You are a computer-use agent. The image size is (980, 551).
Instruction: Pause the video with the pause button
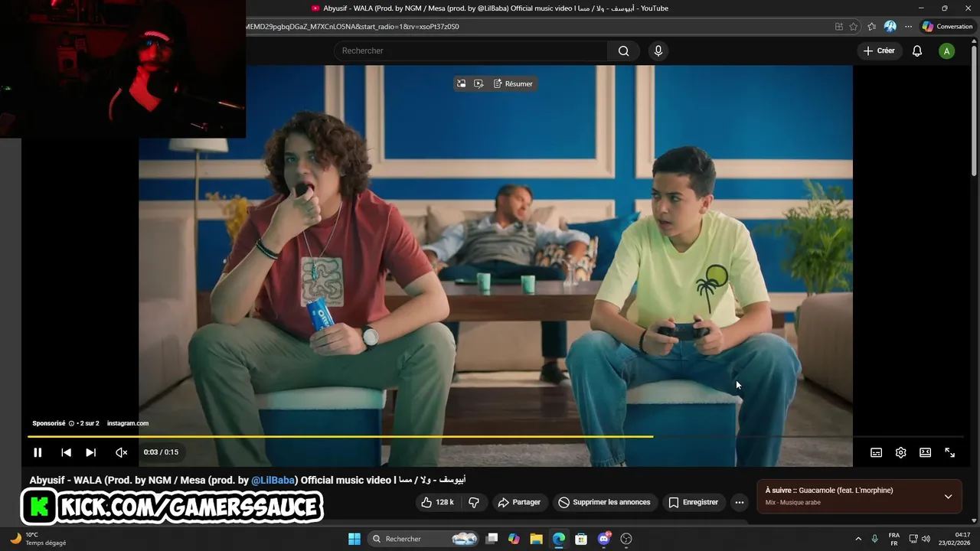tap(38, 452)
